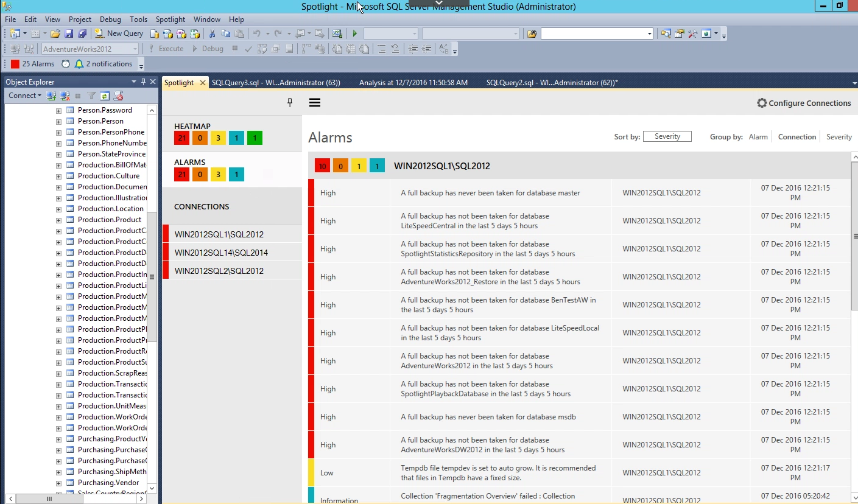This screenshot has height=504, width=858.
Task: Group alarms by Alarm
Action: (x=758, y=137)
